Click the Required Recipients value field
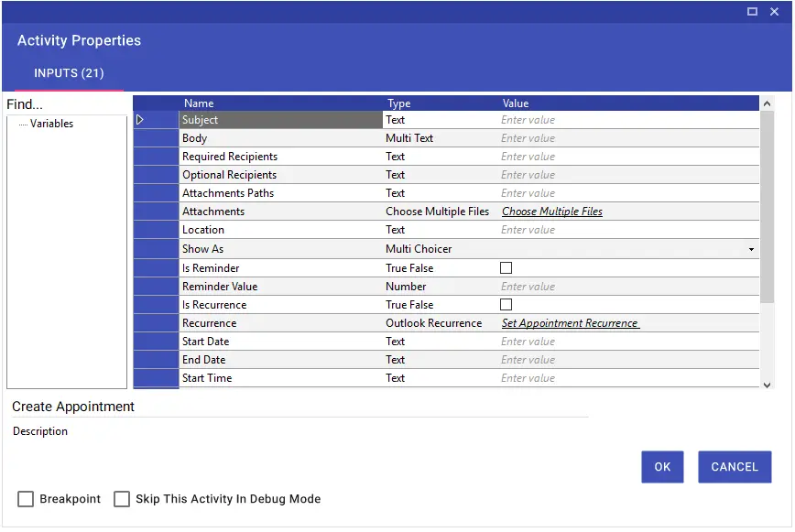Viewport: 795px width, 532px height. click(628, 157)
